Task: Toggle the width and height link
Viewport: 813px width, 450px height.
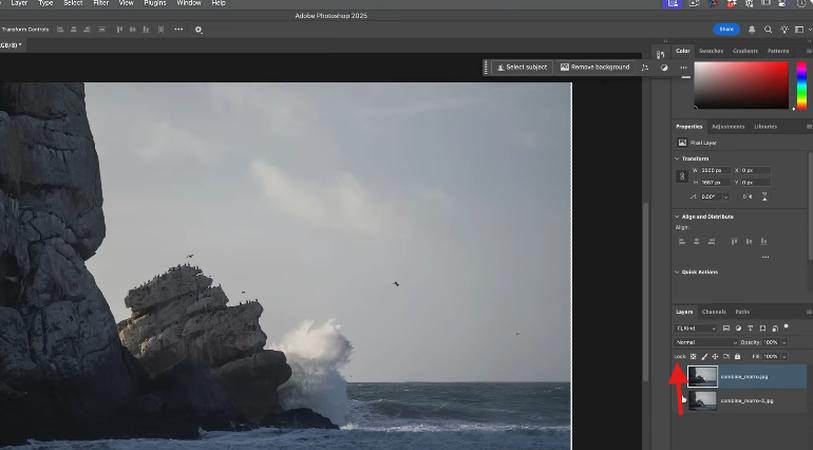Action: click(682, 176)
